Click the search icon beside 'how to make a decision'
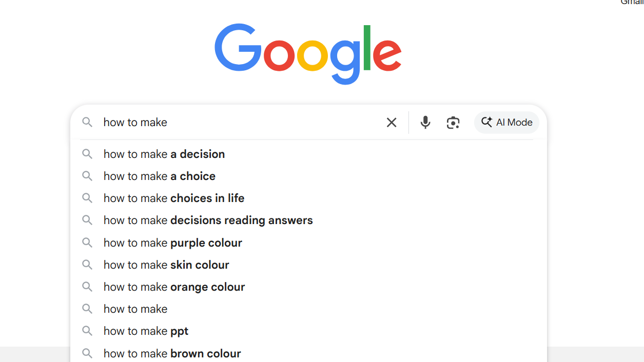644x362 pixels. click(x=87, y=154)
